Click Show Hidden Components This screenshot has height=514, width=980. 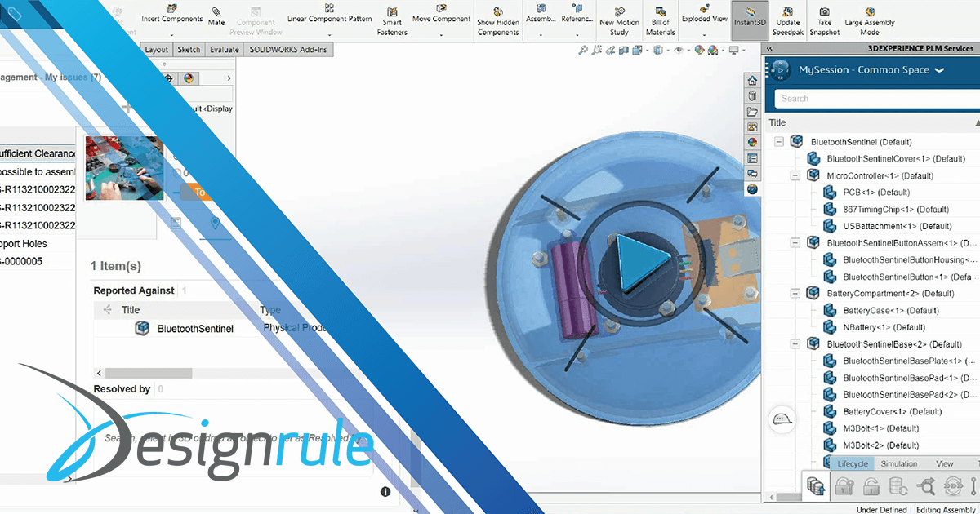click(x=498, y=21)
